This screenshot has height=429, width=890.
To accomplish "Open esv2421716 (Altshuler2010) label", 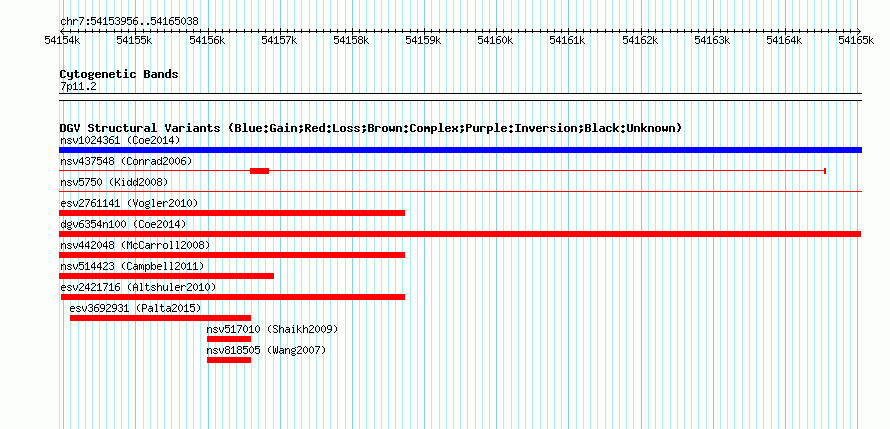I will click(x=138, y=287).
